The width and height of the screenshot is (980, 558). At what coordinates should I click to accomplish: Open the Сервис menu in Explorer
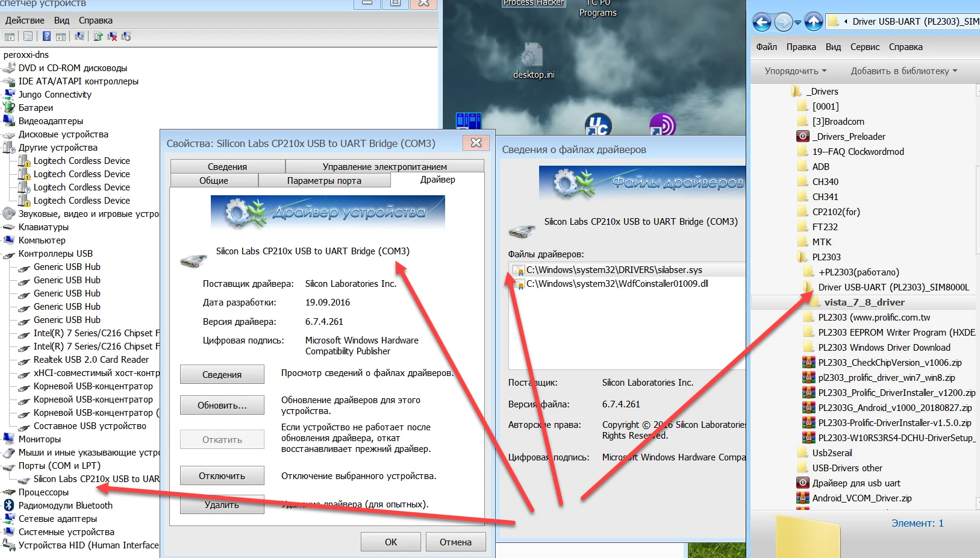click(864, 47)
